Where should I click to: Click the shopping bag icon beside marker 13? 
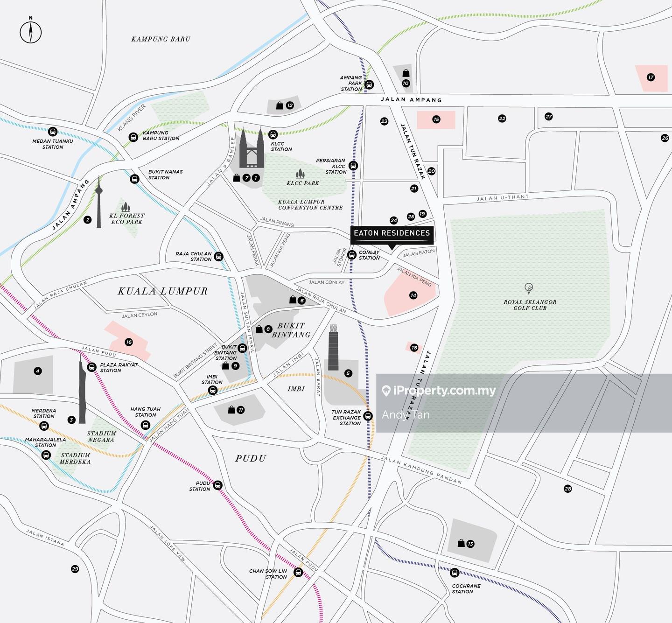click(x=461, y=543)
